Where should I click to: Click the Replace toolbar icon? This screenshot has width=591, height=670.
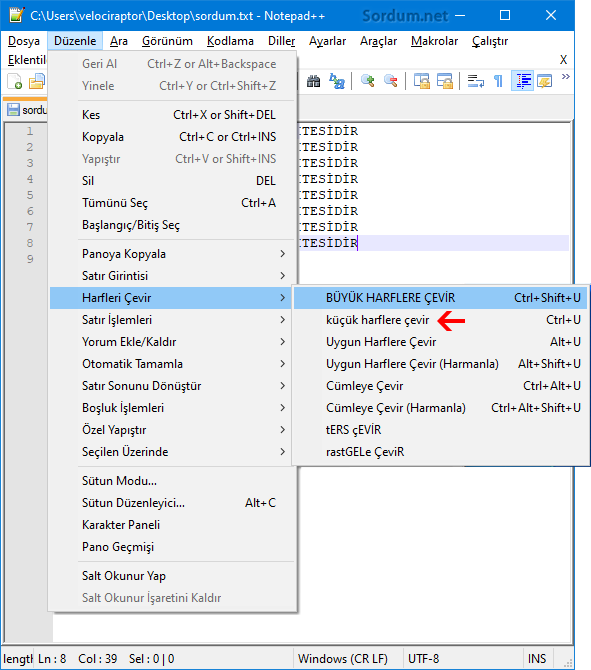pyautogui.click(x=337, y=81)
